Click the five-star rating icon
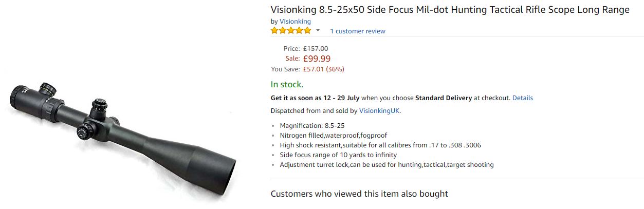Image resolution: width=644 pixels, height=209 pixels. point(291,31)
